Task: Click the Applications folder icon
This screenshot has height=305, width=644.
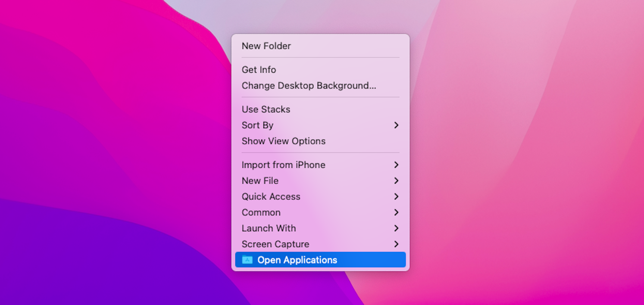Action: coord(247,260)
